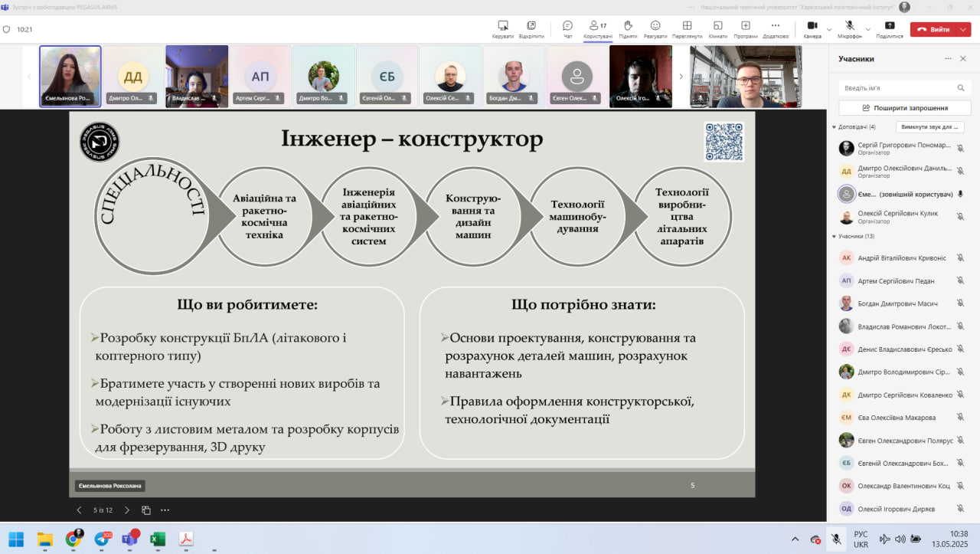Open the slide navigation grid icon

point(146,510)
